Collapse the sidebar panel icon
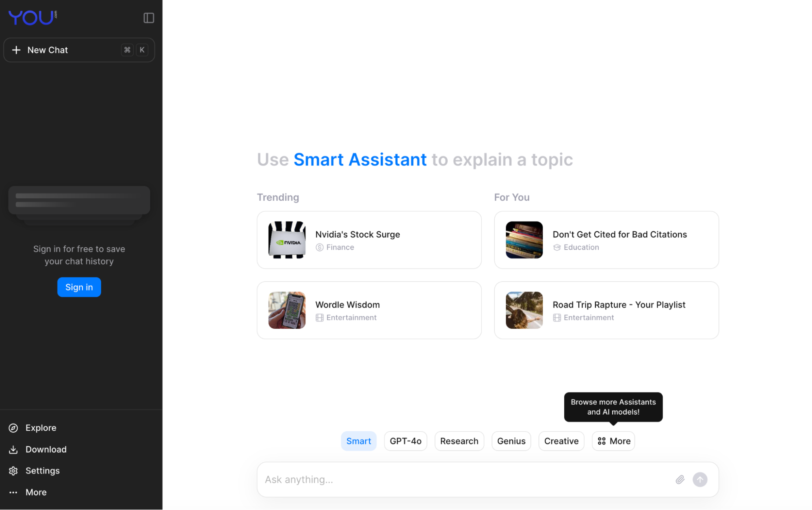812x510 pixels. [149, 18]
